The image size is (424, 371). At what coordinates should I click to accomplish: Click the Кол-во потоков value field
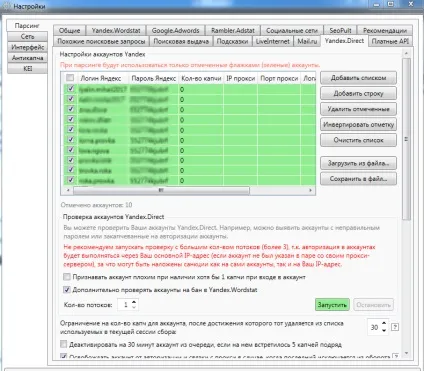[x=125, y=305]
